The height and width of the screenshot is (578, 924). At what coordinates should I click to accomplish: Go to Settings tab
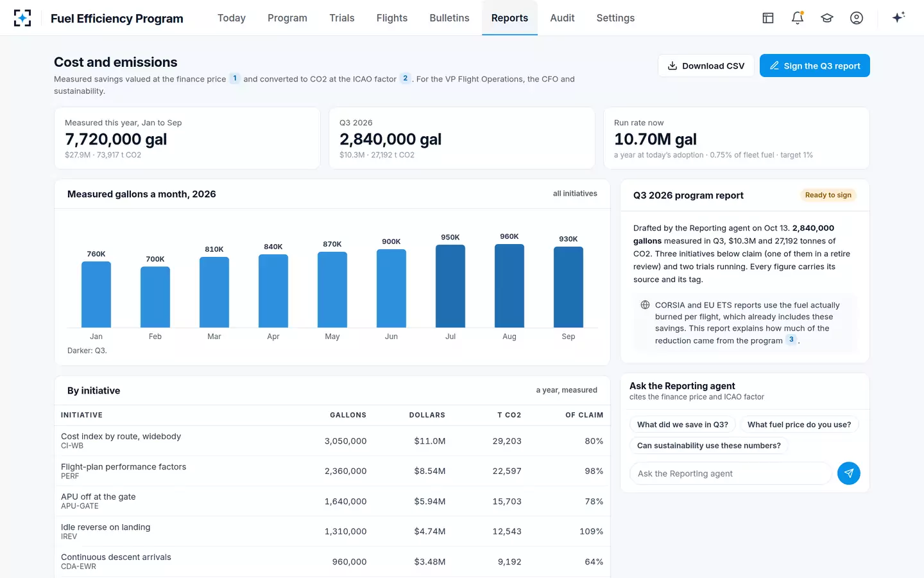[x=615, y=18]
